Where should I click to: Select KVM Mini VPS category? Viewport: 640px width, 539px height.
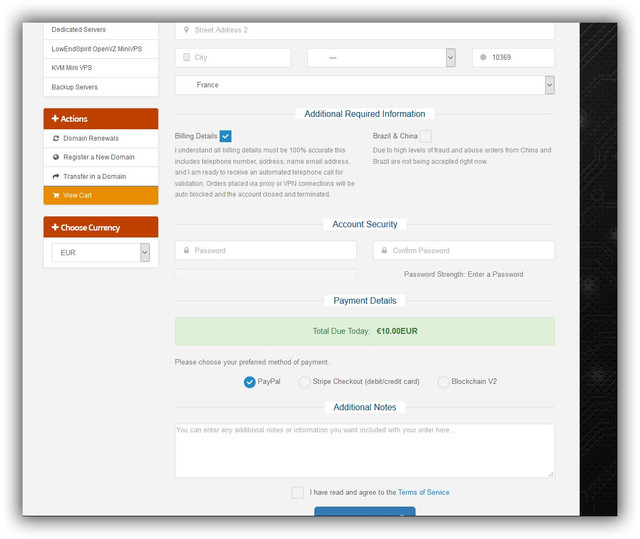[x=101, y=68]
